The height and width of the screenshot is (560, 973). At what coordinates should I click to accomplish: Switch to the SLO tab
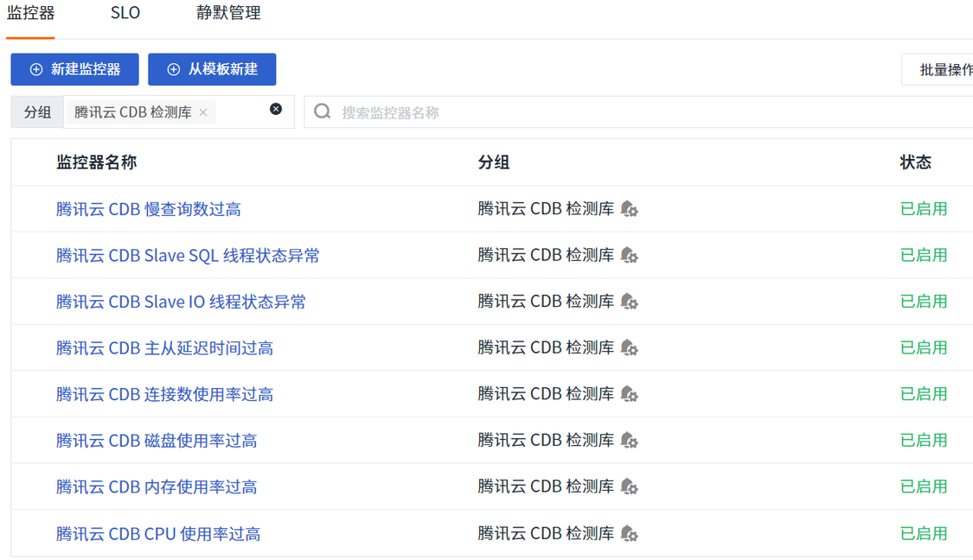point(125,13)
